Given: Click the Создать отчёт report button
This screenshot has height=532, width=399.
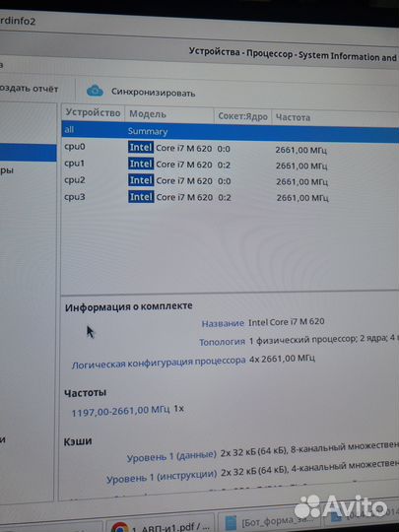Looking at the screenshot, I should pyautogui.click(x=29, y=89).
